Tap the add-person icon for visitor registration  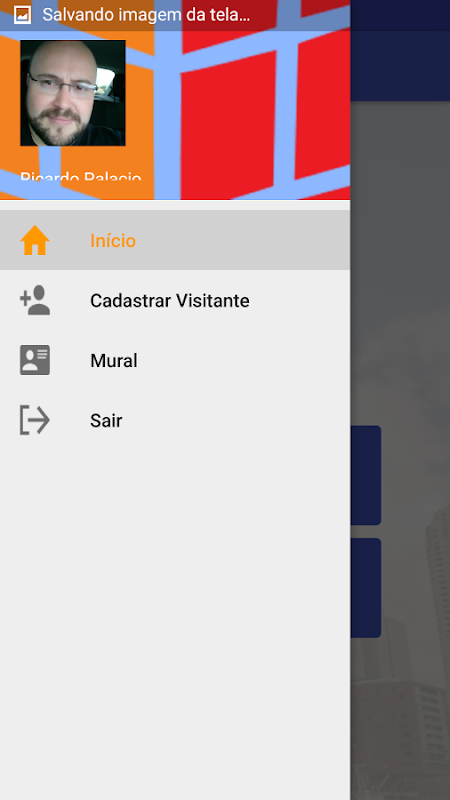click(35, 300)
